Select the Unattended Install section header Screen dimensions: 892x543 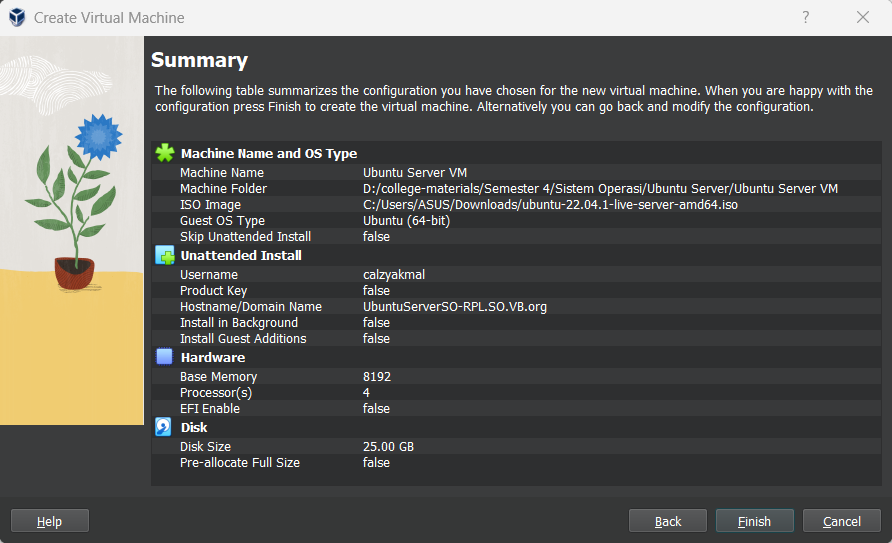tap(241, 255)
